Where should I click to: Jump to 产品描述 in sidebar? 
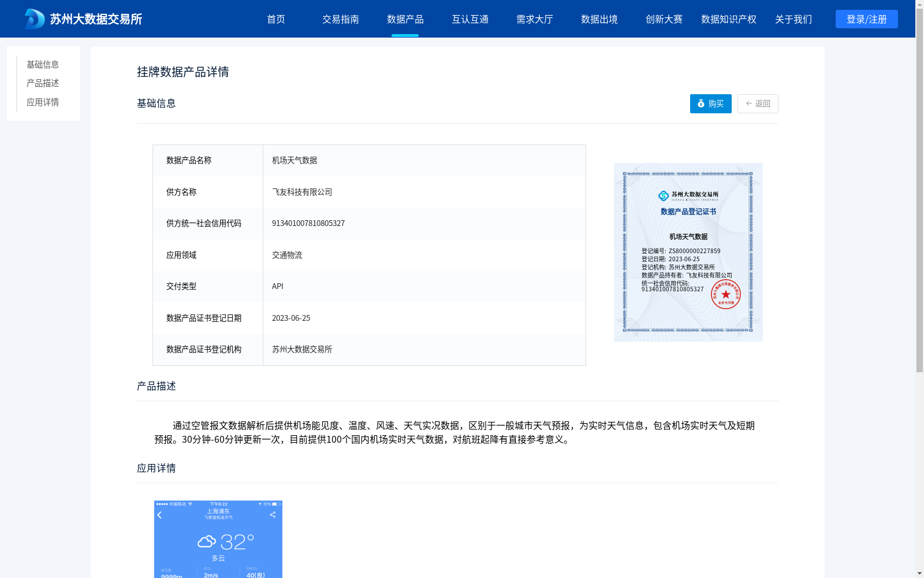(43, 83)
